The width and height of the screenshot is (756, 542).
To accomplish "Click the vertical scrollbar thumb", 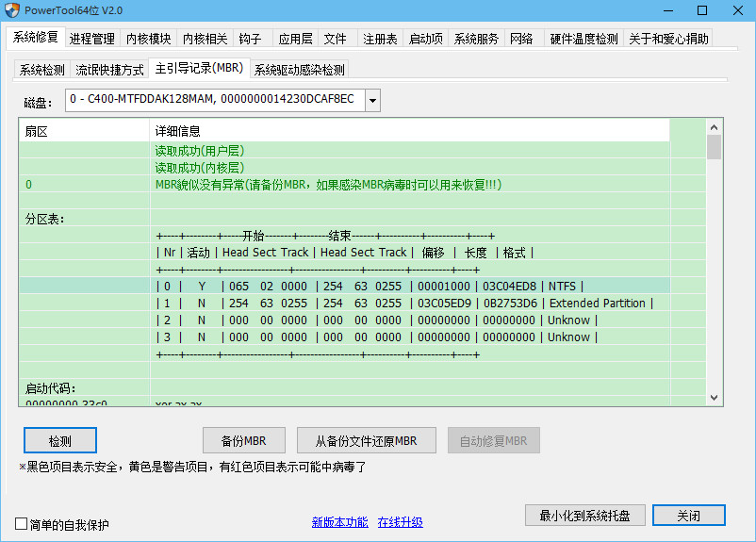I will (715, 147).
